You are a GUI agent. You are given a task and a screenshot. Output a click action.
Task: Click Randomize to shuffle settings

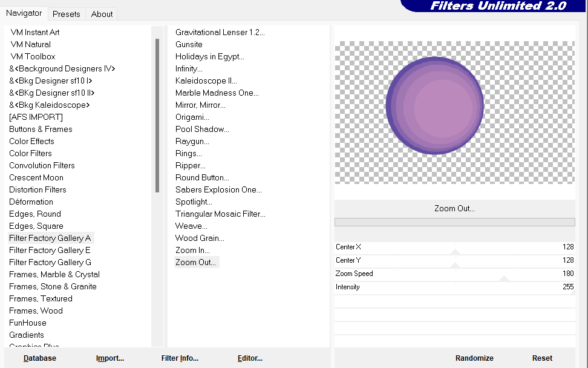(x=474, y=358)
